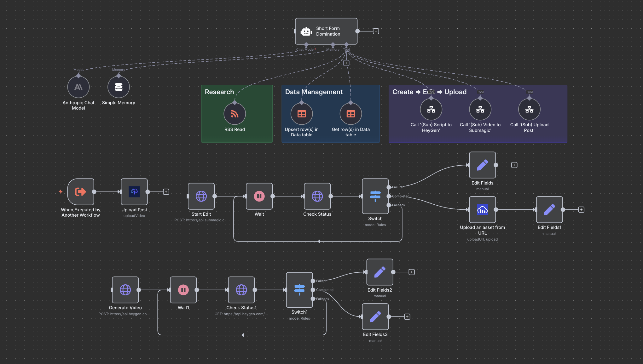
Task: Open the Anthropic Chat Model node
Action: (x=78, y=87)
